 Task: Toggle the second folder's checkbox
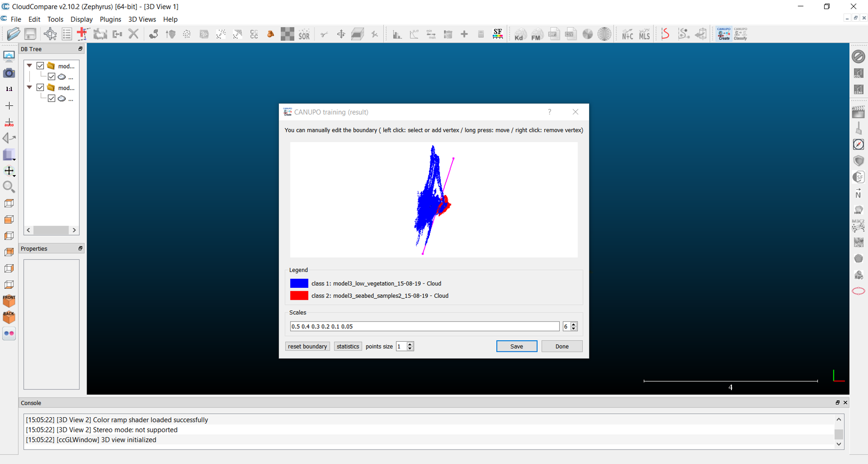click(x=40, y=88)
